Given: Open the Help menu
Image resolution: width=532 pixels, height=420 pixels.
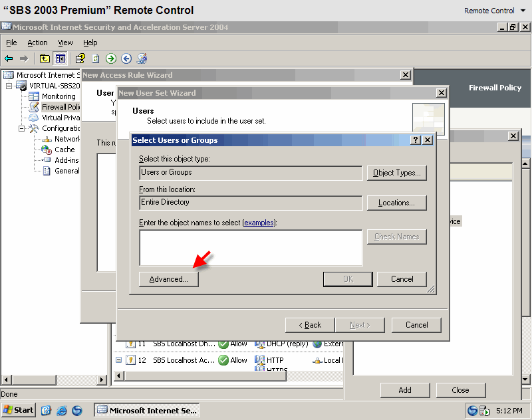Looking at the screenshot, I should click(x=90, y=43).
